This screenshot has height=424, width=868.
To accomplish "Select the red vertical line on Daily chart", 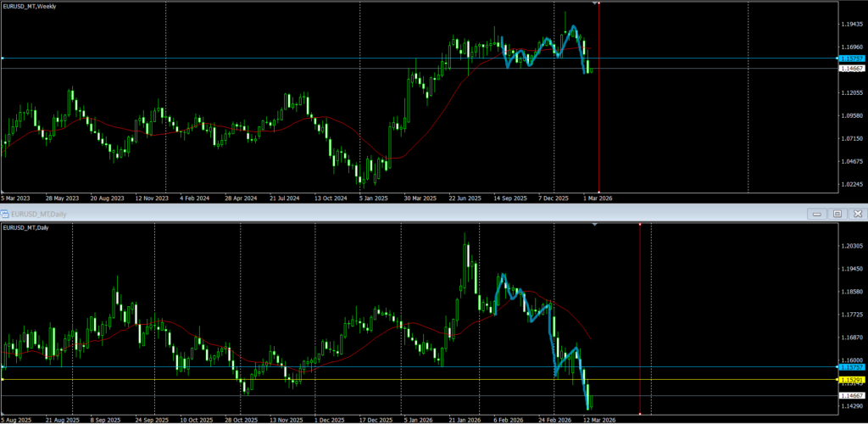I will click(x=639, y=322).
